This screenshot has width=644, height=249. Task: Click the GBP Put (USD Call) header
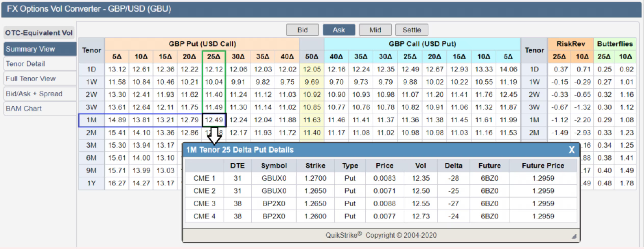(x=202, y=44)
